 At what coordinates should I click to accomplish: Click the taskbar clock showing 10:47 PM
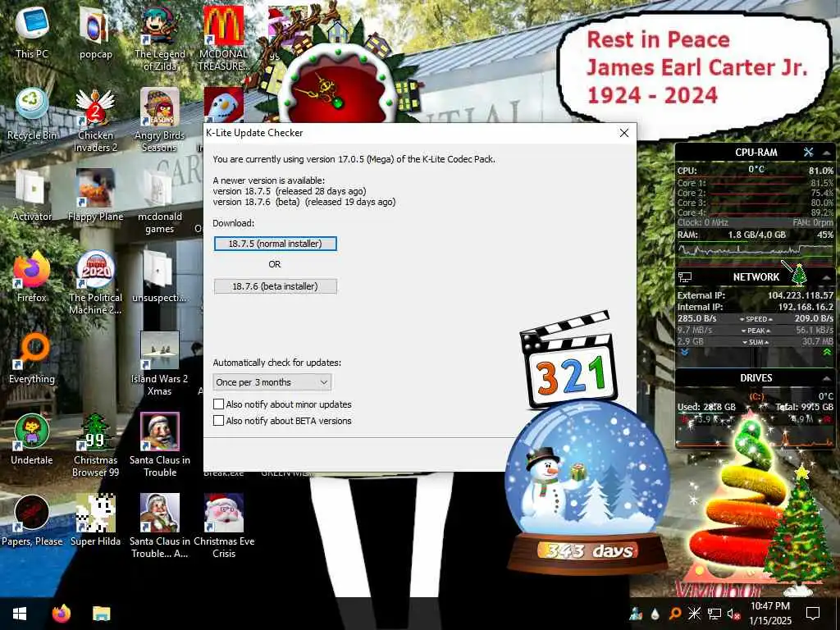coord(769,614)
